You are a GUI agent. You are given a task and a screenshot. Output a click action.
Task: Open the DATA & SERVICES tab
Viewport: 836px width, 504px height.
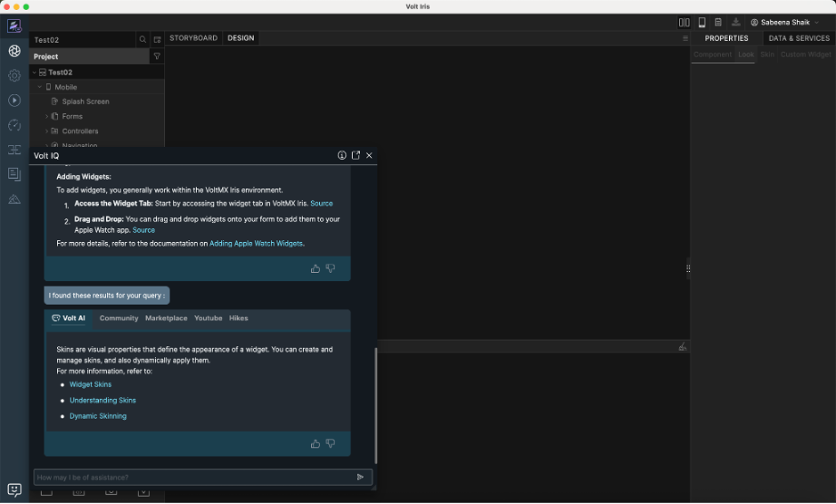pyautogui.click(x=799, y=38)
